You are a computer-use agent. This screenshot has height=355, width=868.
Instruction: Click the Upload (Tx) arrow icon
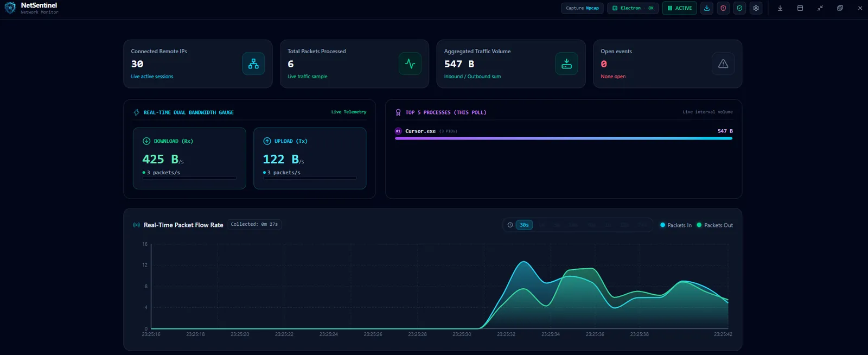pos(267,141)
